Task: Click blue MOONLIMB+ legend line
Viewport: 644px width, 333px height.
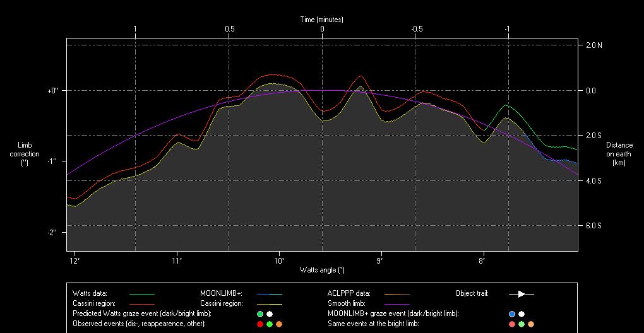Action: [x=269, y=294]
